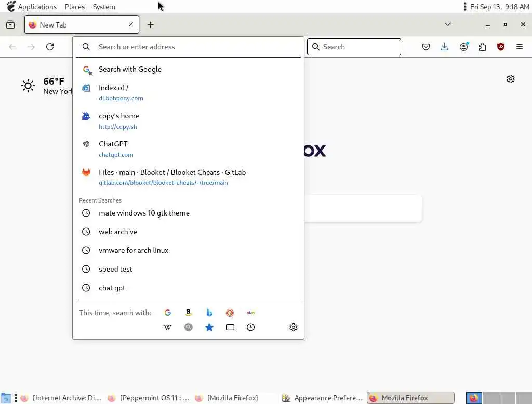Open the Firefox account menu
532x404 pixels.
[x=464, y=47]
